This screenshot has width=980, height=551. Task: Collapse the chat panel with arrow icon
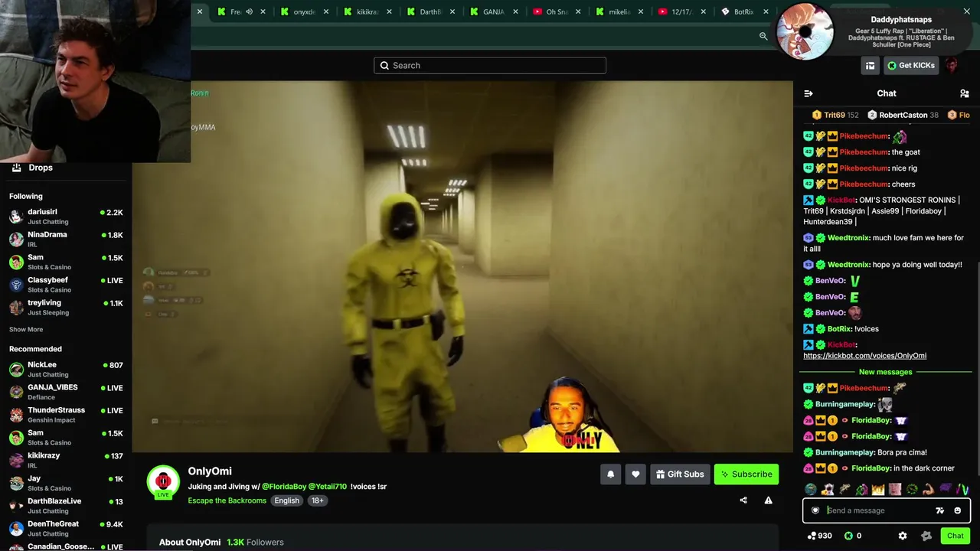tap(808, 93)
